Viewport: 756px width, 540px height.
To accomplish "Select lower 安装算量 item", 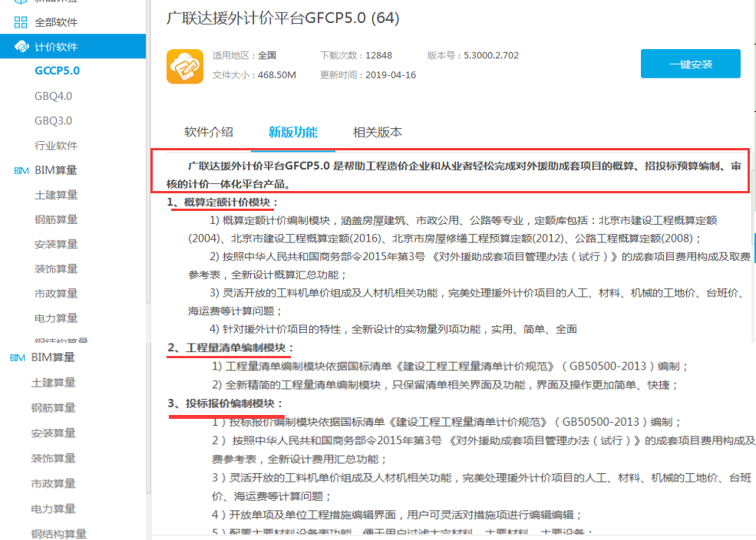I will pyautogui.click(x=53, y=433).
